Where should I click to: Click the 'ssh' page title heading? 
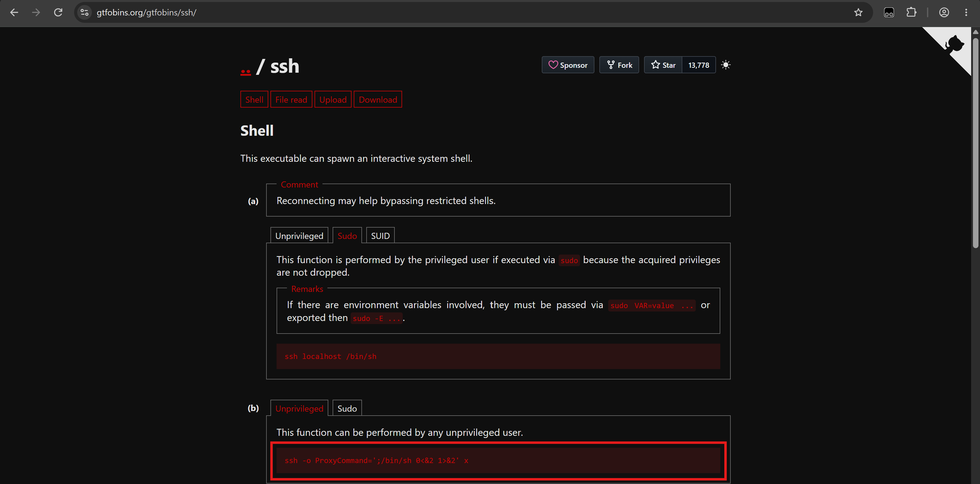[285, 66]
